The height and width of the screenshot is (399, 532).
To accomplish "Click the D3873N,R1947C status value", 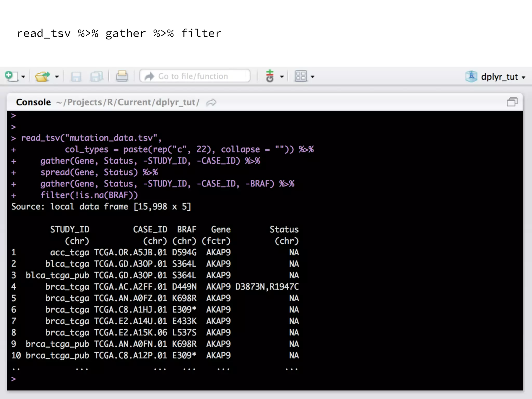I will [267, 287].
